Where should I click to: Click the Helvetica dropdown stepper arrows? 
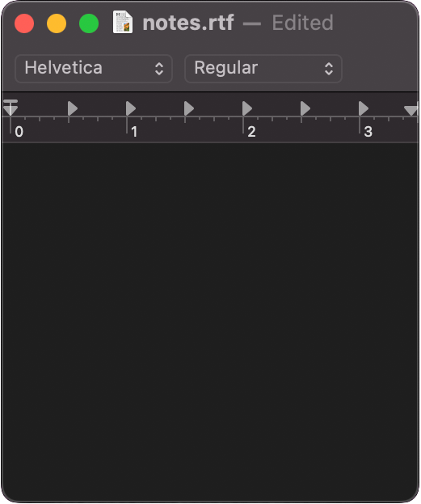point(159,69)
